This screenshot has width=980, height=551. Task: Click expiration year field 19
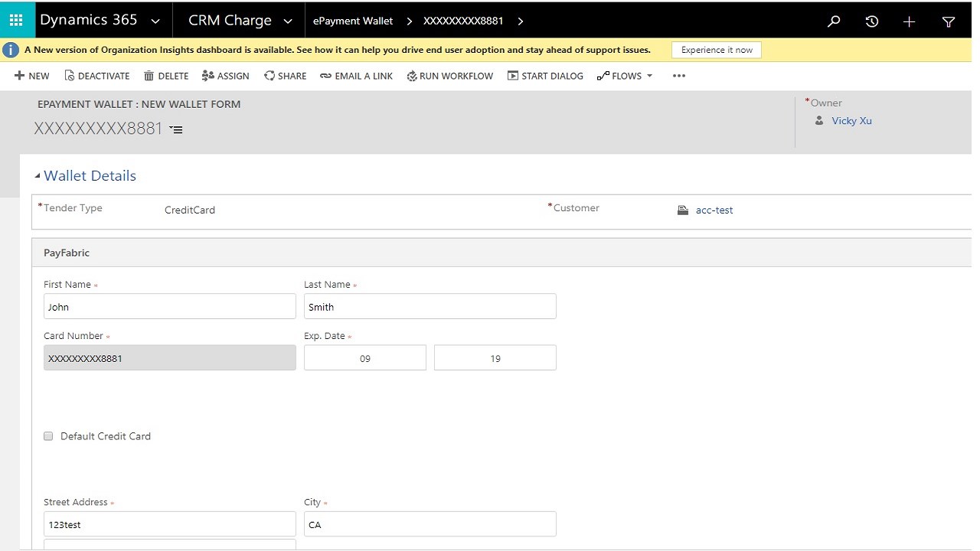[x=495, y=358]
